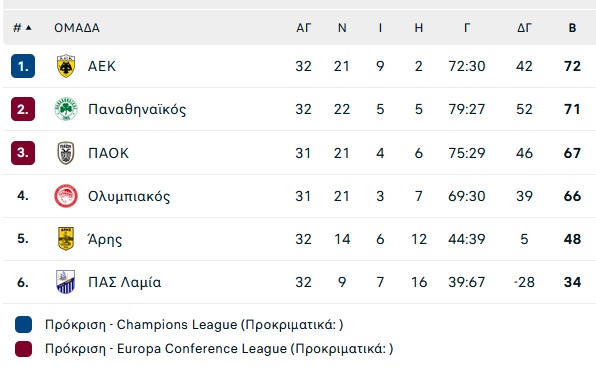Open the Ολυμπιακός team page
The image size is (596, 383).
point(129,196)
